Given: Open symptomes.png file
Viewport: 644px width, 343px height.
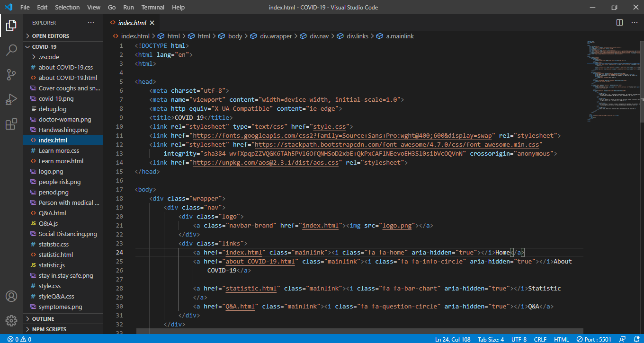Looking at the screenshot, I should pos(63,307).
